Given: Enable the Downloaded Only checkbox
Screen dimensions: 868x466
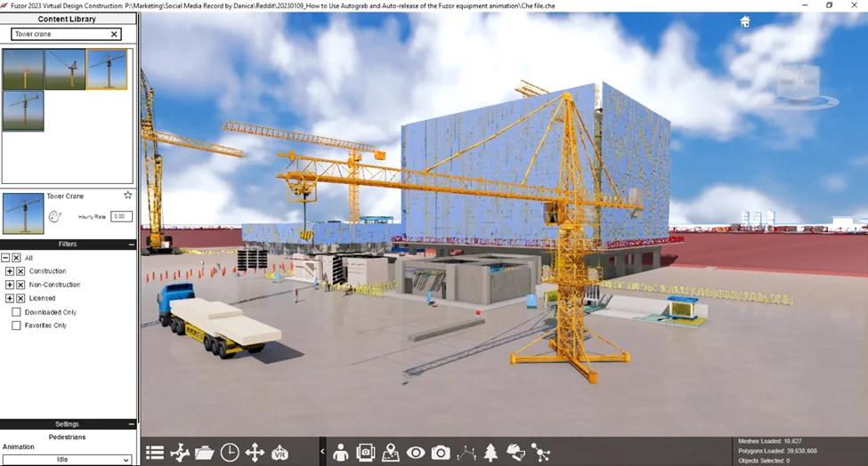Looking at the screenshot, I should (x=17, y=312).
